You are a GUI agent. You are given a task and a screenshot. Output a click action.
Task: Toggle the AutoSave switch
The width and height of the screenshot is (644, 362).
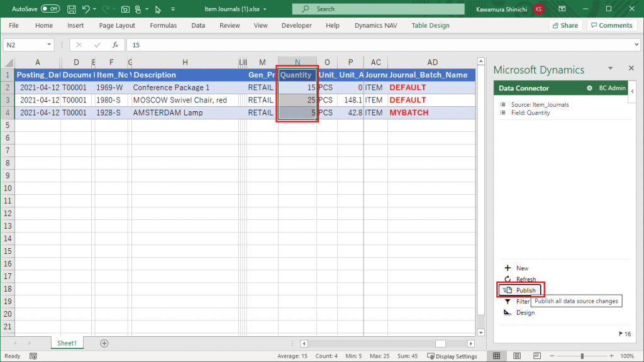(50, 9)
